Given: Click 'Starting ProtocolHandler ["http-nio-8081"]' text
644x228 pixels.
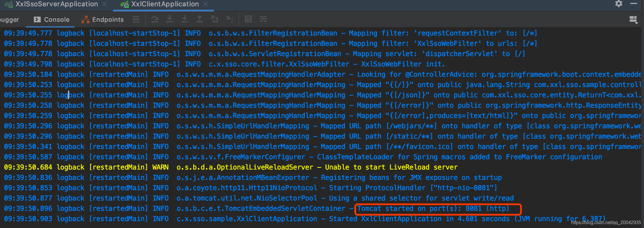Looking at the screenshot, I should [x=413, y=188].
